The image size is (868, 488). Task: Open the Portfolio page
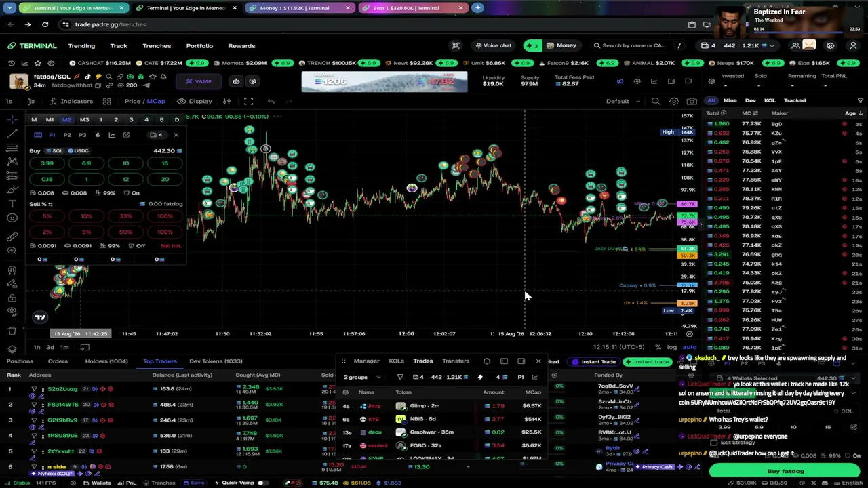[199, 46]
